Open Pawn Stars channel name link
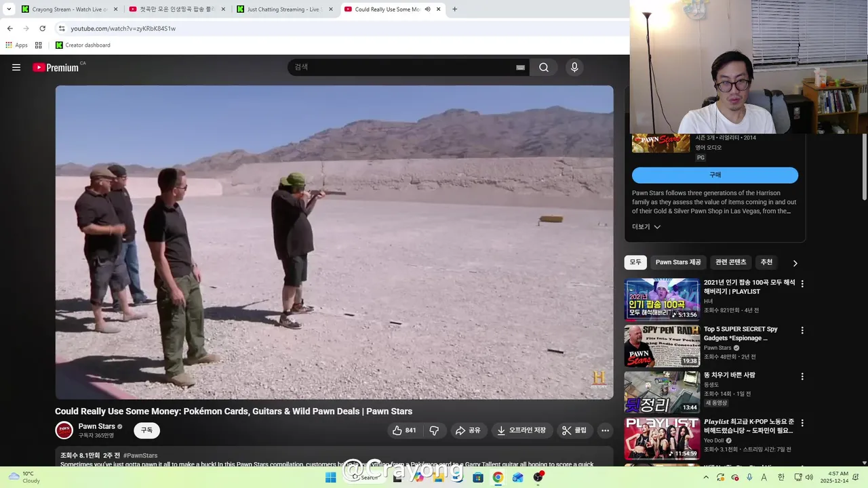Viewport: 868px width, 488px height. pos(97,426)
